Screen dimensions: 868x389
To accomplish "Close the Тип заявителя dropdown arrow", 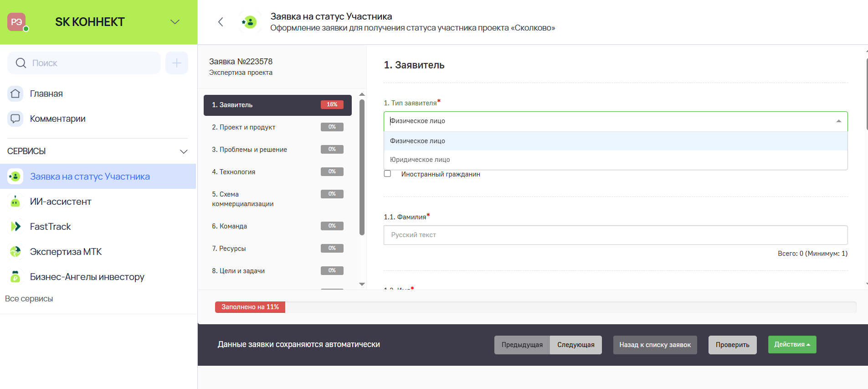I will coord(838,121).
